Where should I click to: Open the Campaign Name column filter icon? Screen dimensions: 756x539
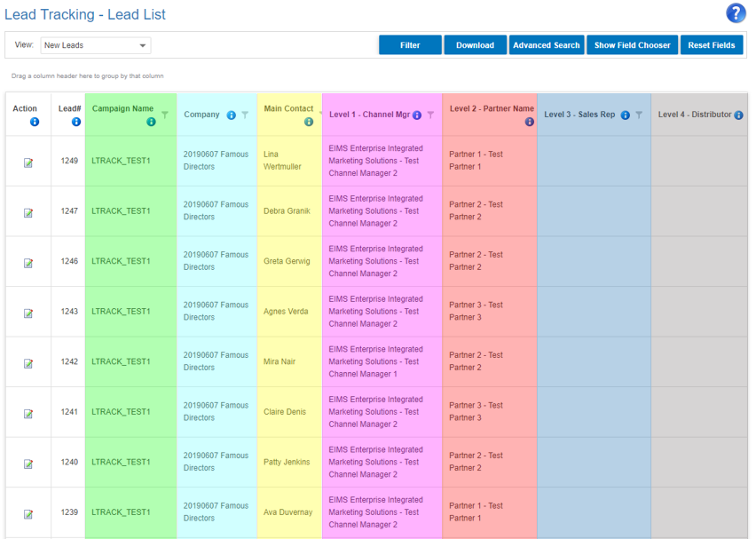click(x=165, y=115)
